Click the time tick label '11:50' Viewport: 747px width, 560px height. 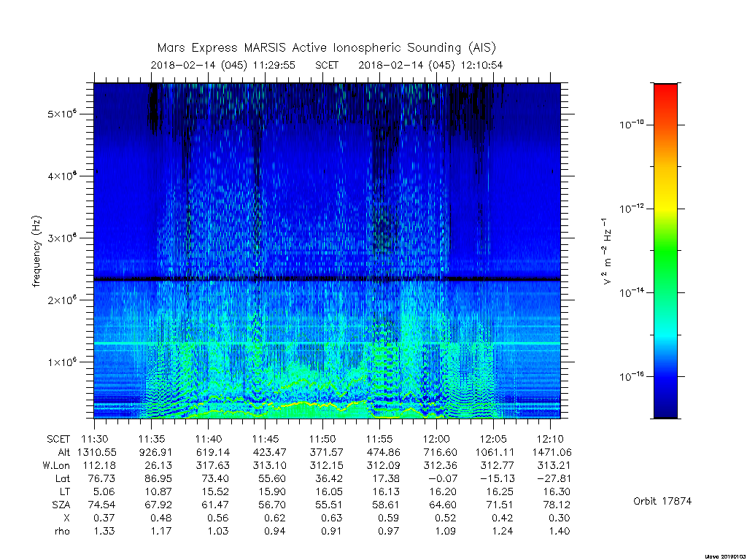pos(322,439)
